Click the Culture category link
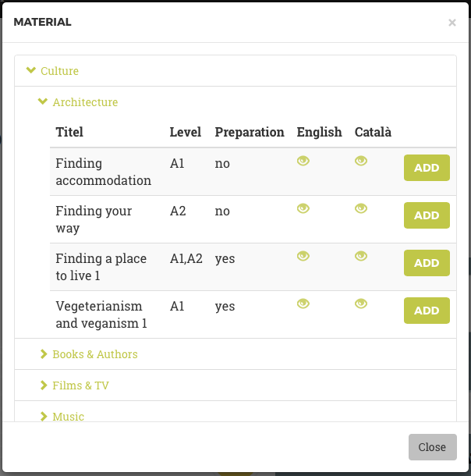Screen dimensions: 471x476 59,71
